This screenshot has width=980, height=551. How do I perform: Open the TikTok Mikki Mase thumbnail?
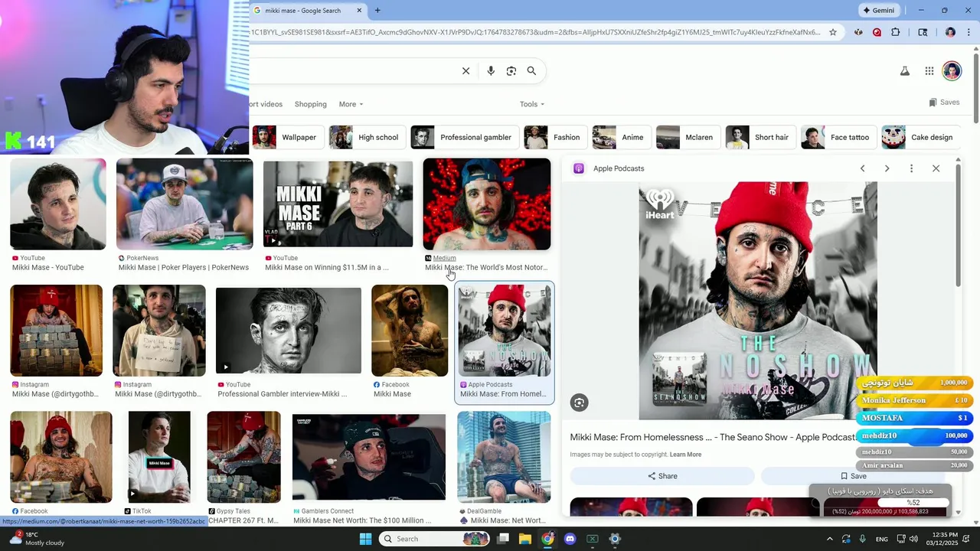tap(159, 457)
